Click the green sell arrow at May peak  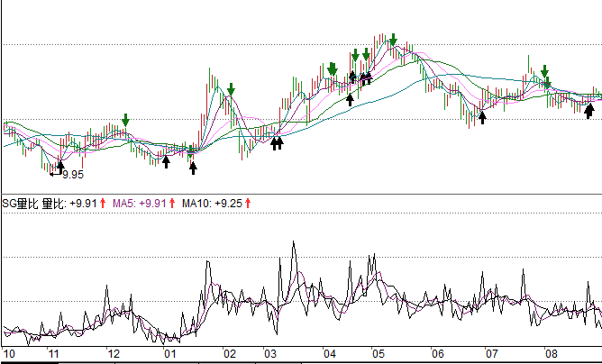coord(393,40)
